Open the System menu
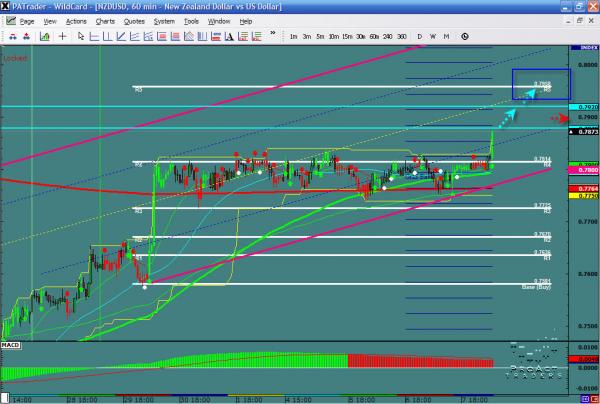600x404 pixels. [165, 20]
